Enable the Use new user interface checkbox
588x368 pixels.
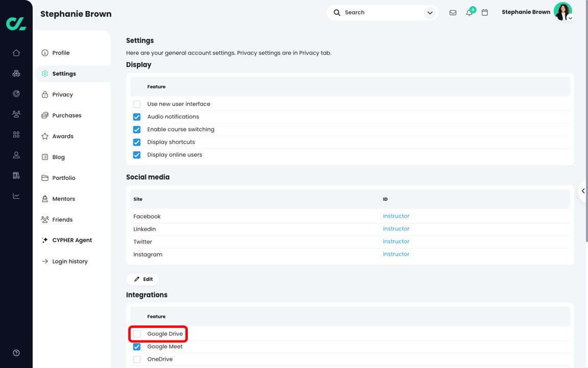pyautogui.click(x=137, y=104)
